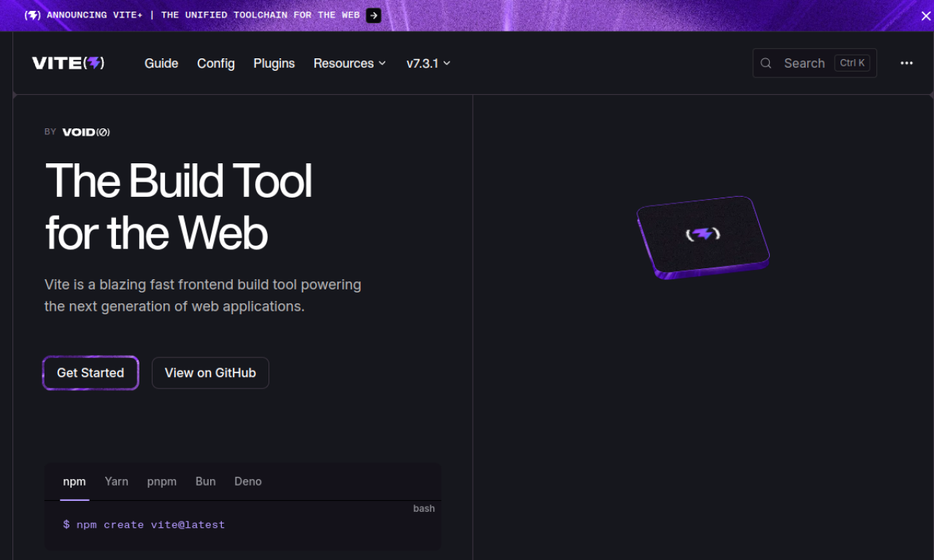
Task: Select the Bun install tab
Action: (x=206, y=481)
